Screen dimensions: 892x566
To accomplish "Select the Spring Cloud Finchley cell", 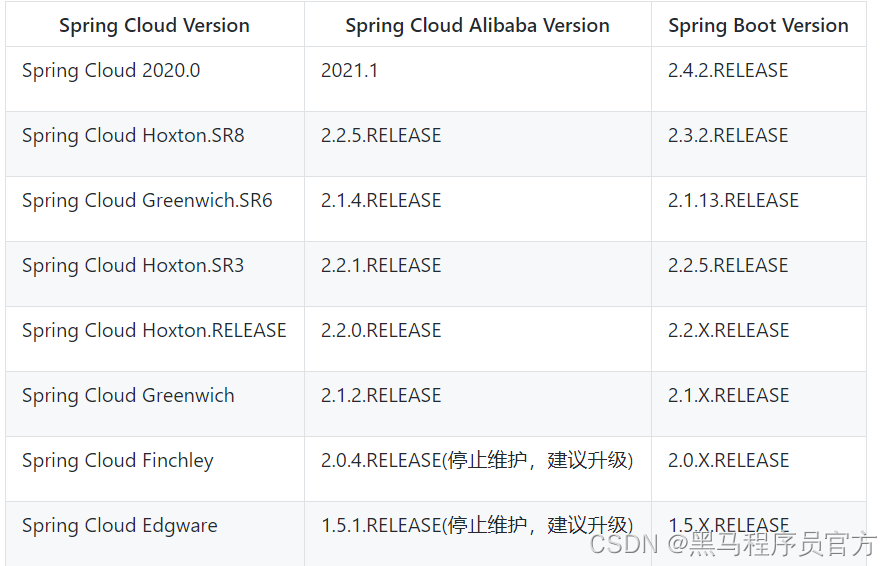I will tap(118, 461).
